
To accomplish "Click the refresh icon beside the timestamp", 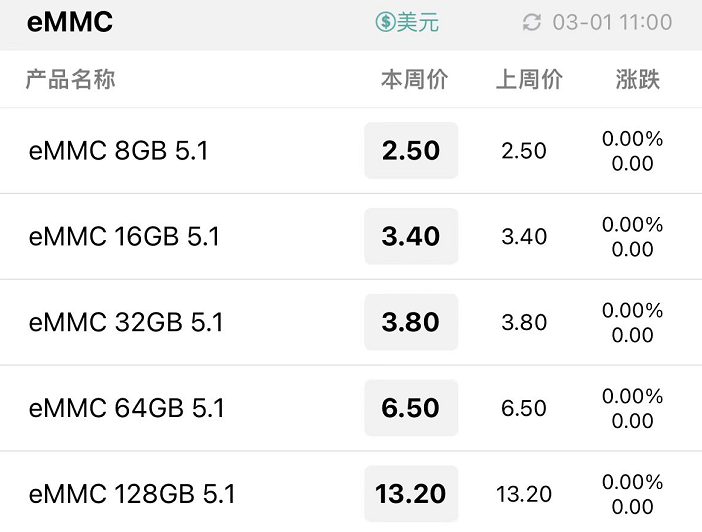I will (532, 22).
